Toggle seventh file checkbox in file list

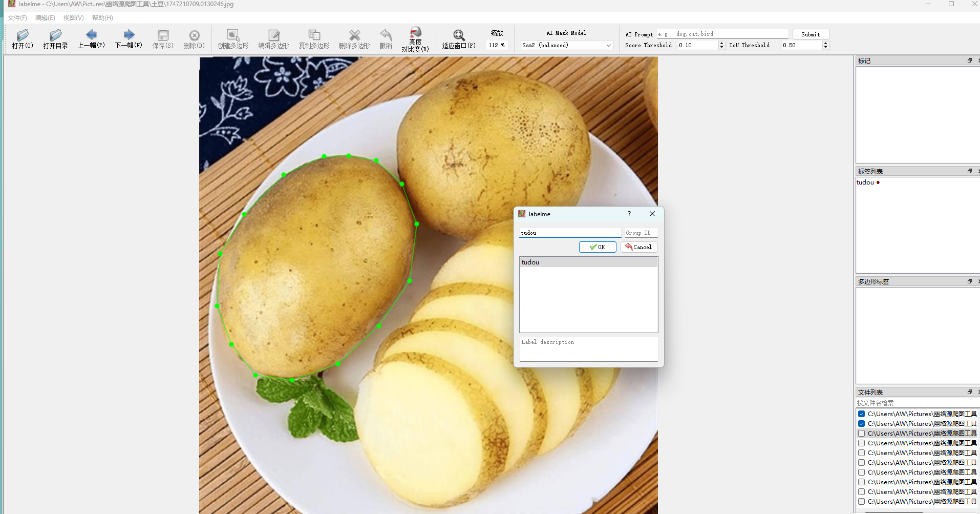(861, 472)
